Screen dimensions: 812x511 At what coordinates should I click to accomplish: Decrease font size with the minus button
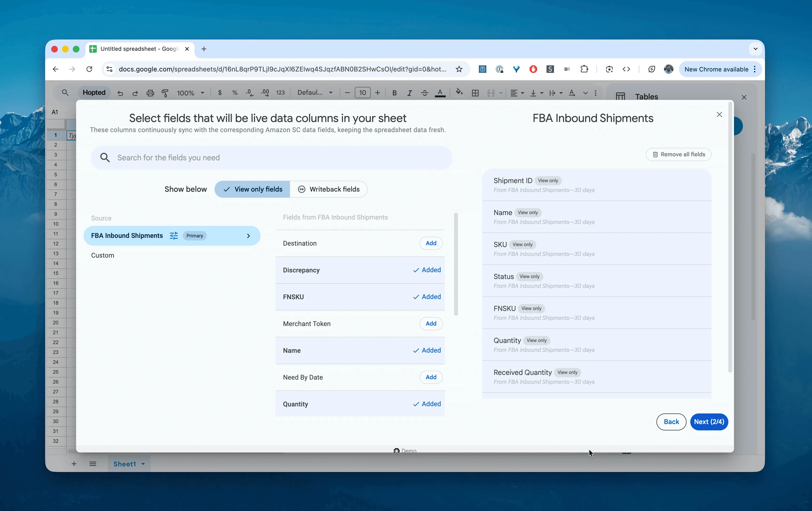(x=347, y=93)
